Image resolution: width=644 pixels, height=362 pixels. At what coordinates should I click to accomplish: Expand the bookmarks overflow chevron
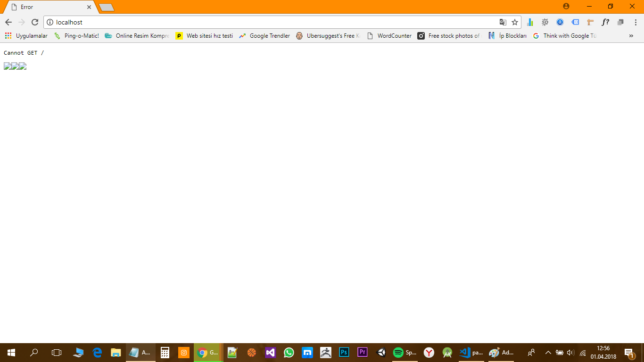[x=631, y=35]
